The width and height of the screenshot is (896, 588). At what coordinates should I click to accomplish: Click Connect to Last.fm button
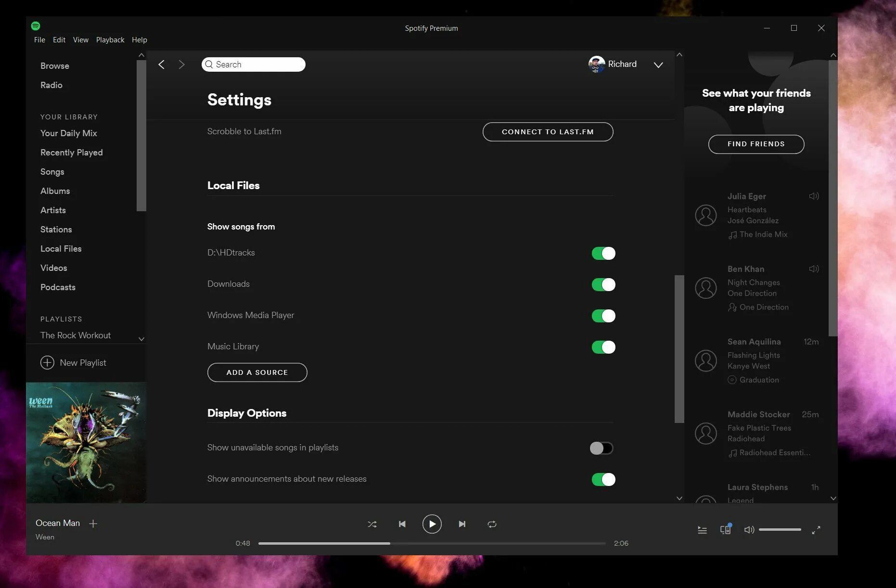(x=548, y=132)
